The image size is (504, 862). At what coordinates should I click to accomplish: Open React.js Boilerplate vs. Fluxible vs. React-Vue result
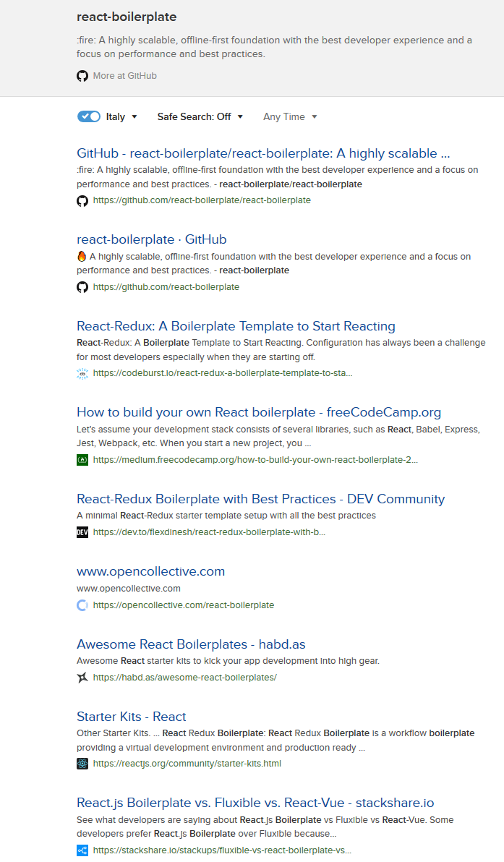point(255,803)
